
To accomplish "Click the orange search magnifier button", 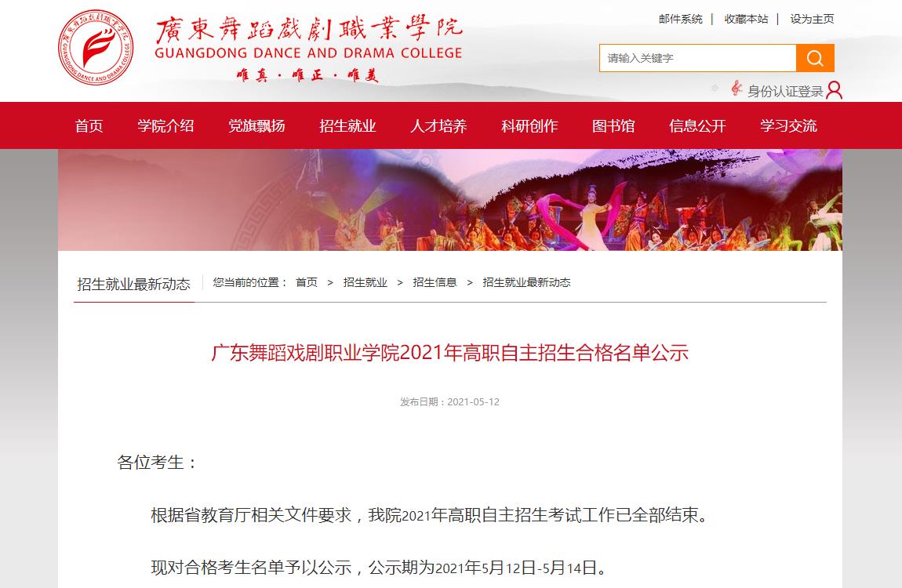I will (815, 58).
